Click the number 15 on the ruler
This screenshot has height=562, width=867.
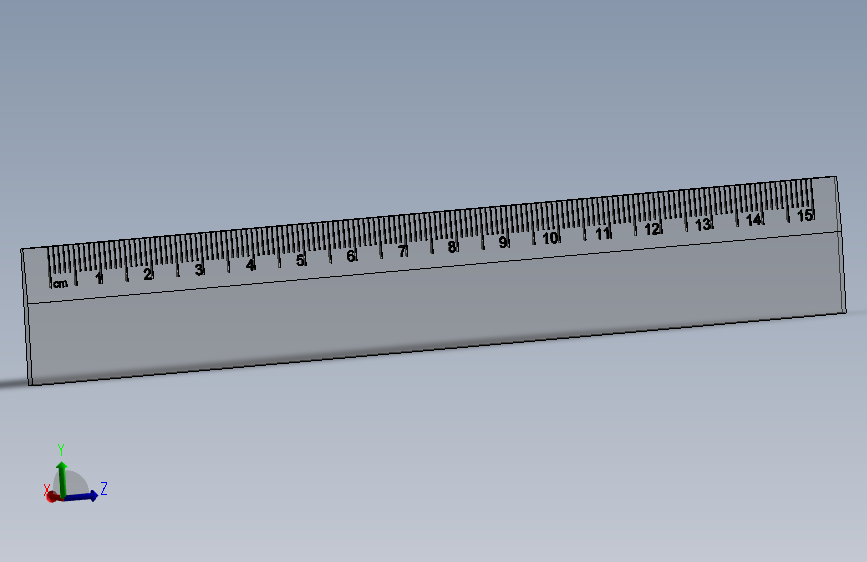[x=805, y=215]
